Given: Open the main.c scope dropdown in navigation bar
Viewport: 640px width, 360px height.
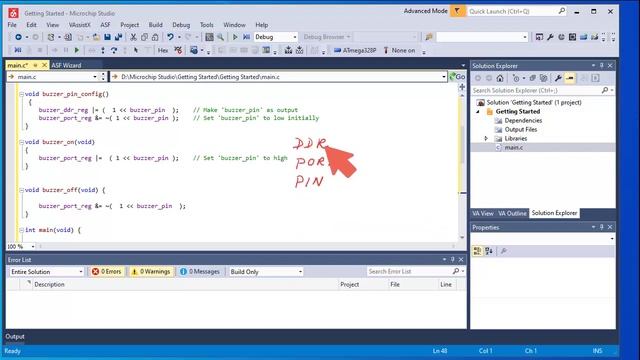Looking at the screenshot, I should tap(95, 77).
